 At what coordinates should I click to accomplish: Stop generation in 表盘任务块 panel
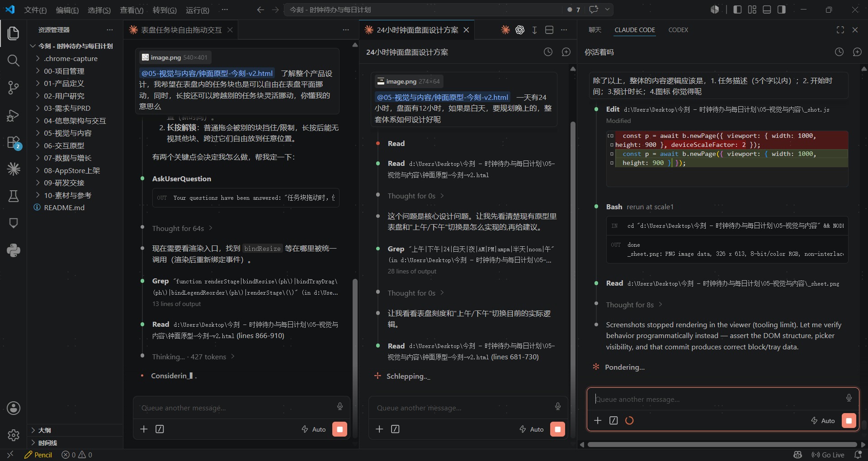click(340, 429)
